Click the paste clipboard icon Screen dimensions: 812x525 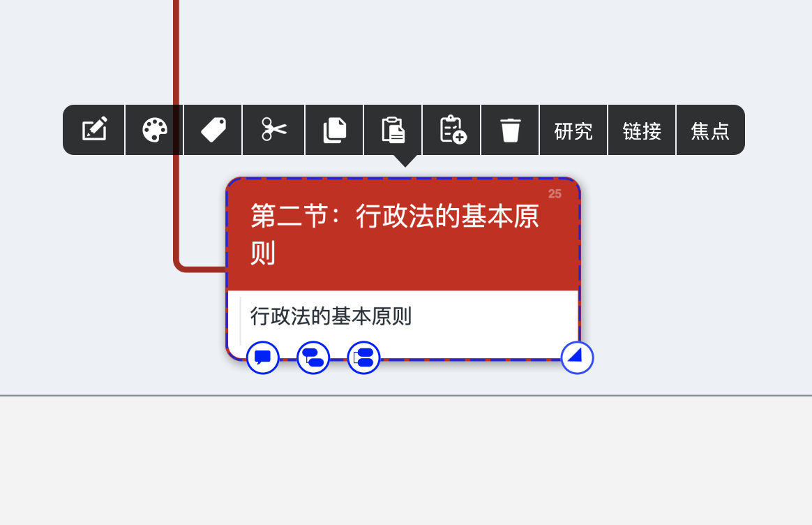[393, 130]
